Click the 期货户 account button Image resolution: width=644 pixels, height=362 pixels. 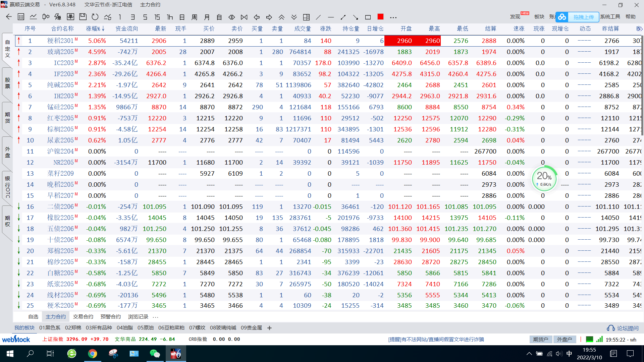pyautogui.click(x=541, y=339)
